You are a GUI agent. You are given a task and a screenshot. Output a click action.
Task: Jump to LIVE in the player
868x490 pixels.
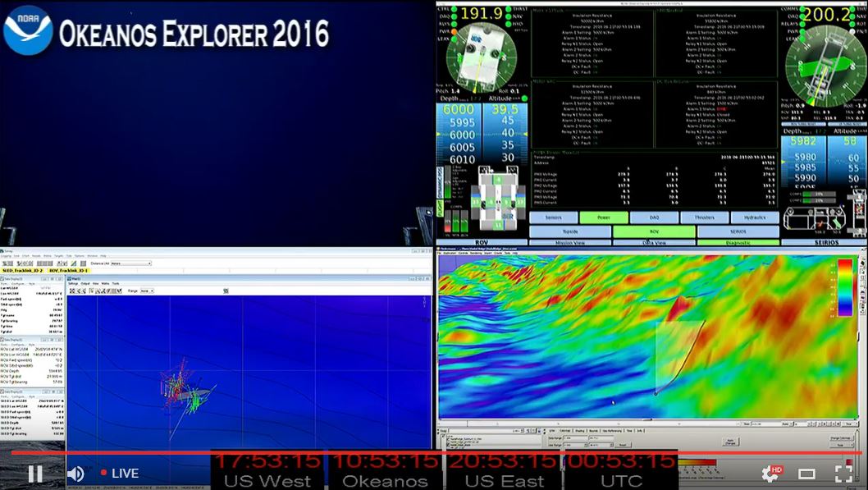[120, 474]
